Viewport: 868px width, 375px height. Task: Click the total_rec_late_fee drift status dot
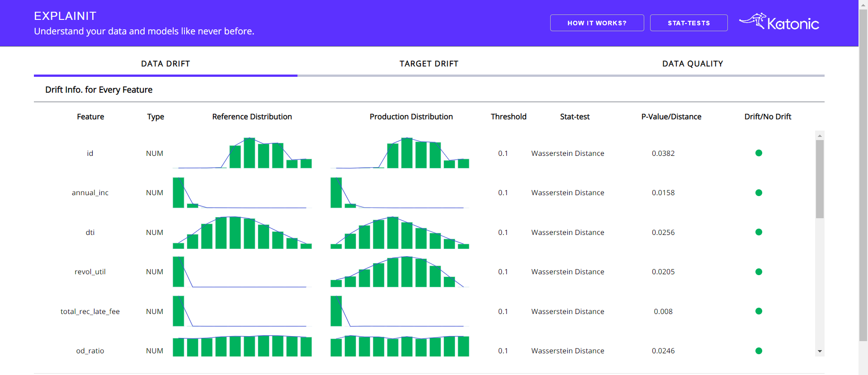click(x=759, y=311)
